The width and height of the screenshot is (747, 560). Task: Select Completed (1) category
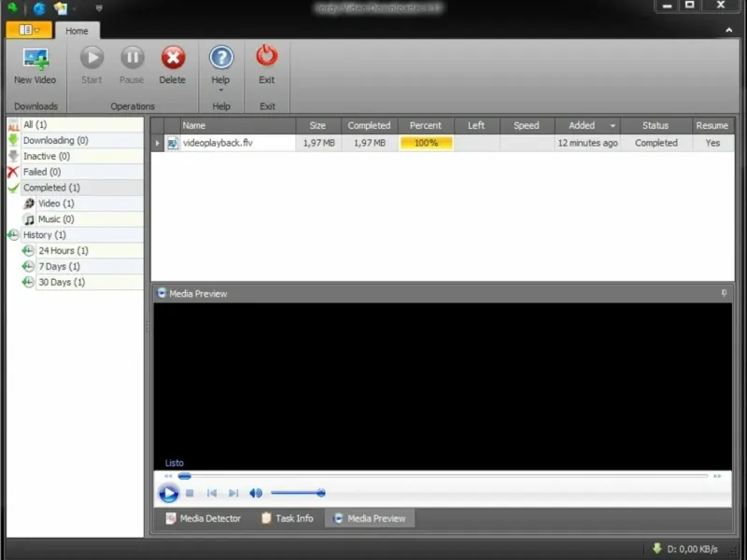coord(76,188)
